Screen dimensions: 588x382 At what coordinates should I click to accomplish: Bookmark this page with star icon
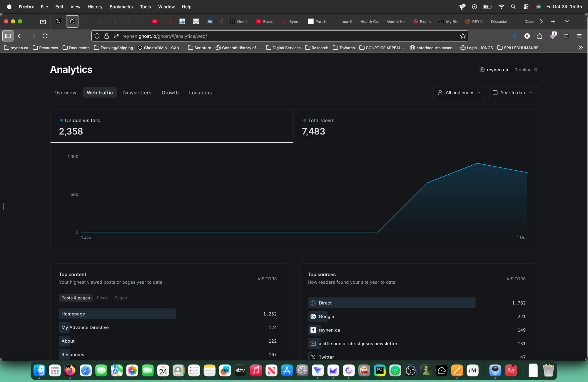tap(463, 36)
